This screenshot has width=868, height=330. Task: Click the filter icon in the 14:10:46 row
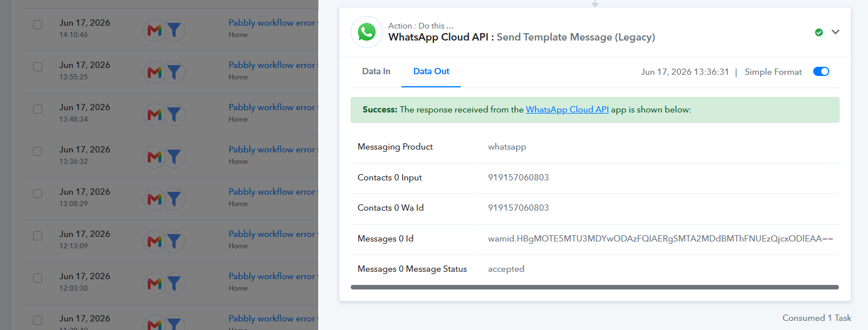click(x=175, y=30)
